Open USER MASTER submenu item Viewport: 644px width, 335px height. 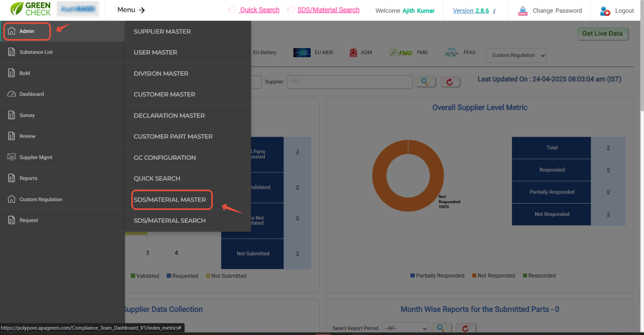[188, 52]
